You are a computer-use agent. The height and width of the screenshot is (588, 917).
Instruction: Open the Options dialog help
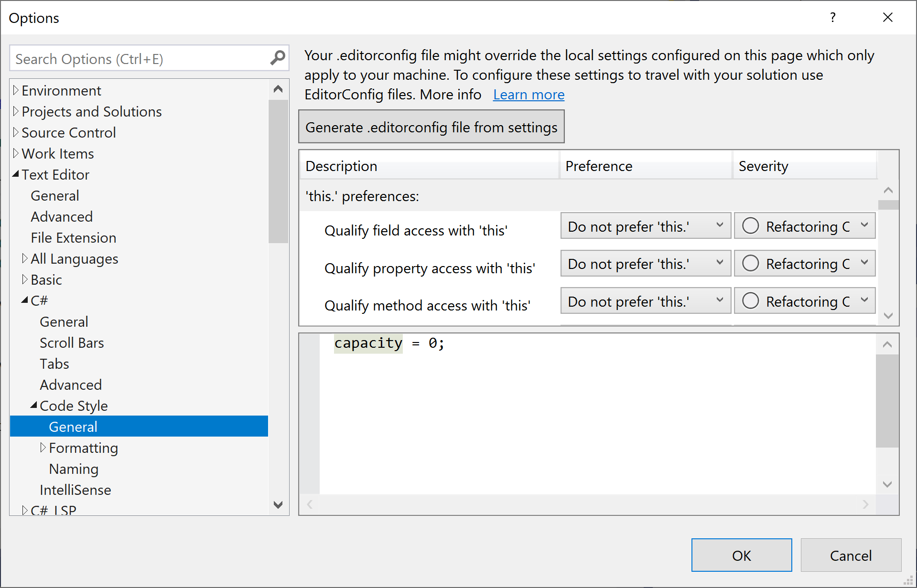pos(832,17)
